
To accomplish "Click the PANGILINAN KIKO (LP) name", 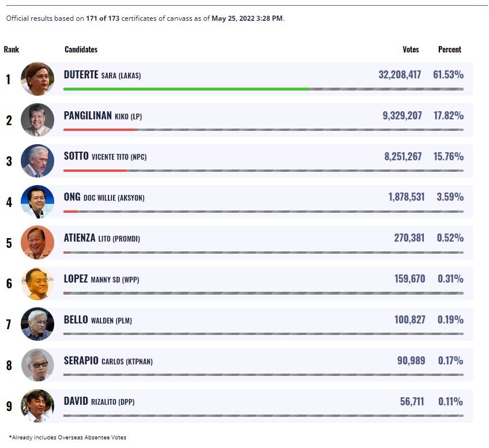I will point(103,116).
